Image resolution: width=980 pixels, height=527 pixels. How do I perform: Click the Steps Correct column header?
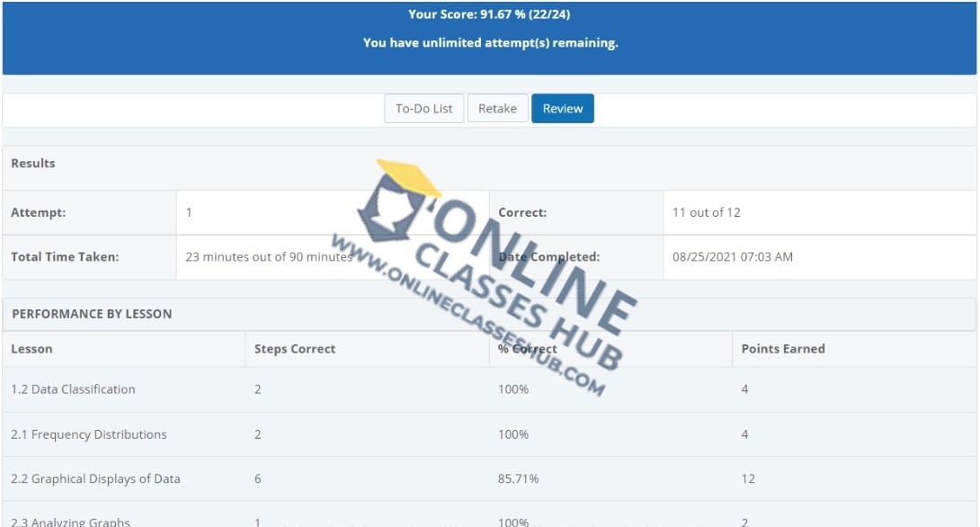coord(295,349)
